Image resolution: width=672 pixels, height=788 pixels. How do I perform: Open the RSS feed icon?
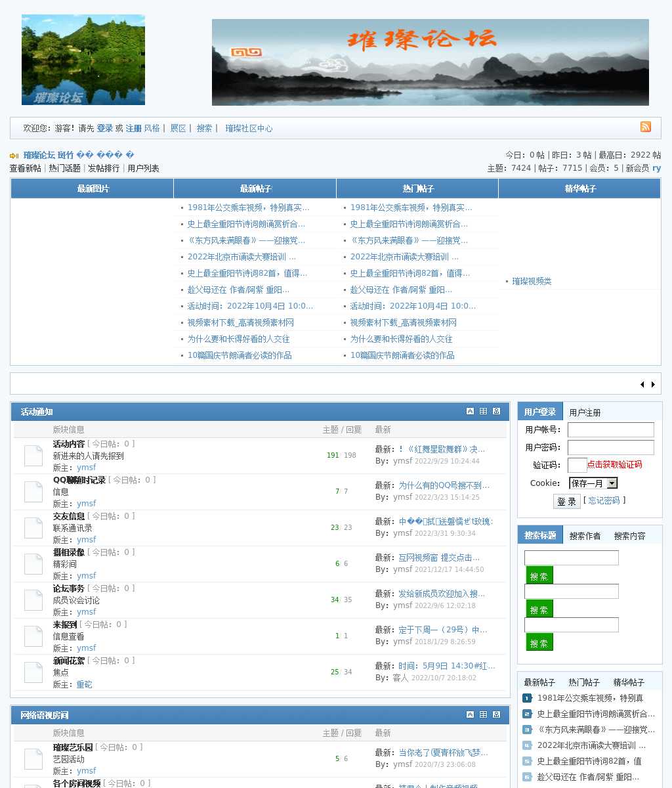(x=646, y=127)
